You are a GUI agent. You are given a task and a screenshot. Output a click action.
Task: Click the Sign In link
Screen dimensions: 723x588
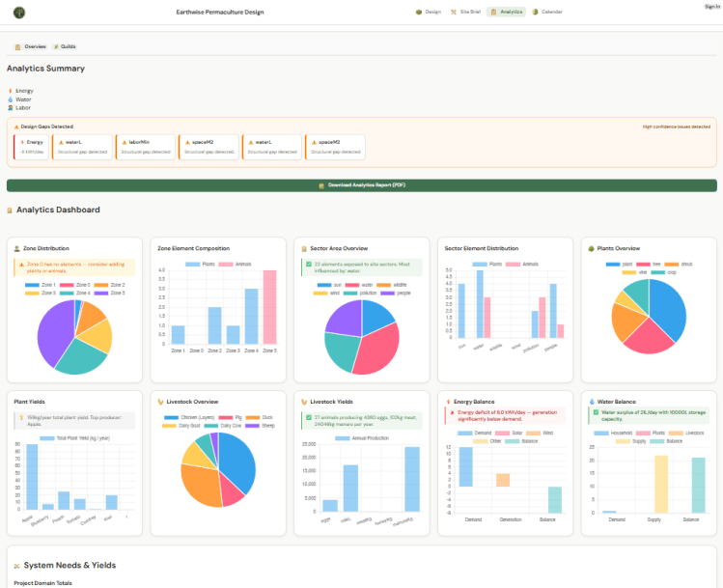[712, 6]
